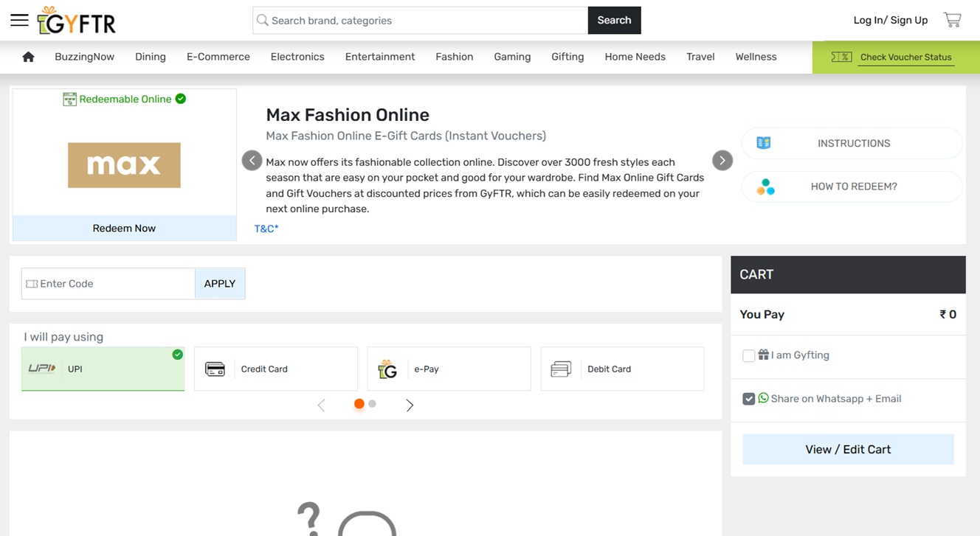The width and height of the screenshot is (980, 536).
Task: Select e-Pay payment option
Action: [x=449, y=369]
